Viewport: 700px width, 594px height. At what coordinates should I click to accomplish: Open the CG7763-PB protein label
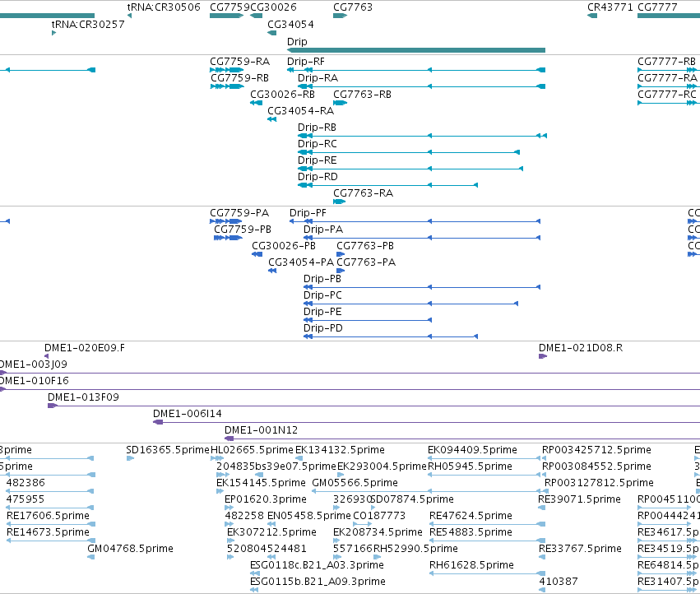pyautogui.click(x=365, y=246)
